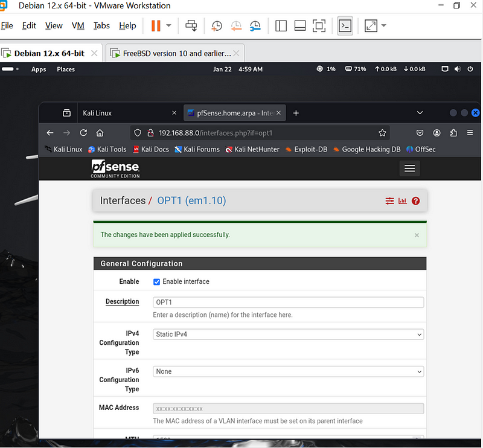483x448 pixels.
Task: Open the power options dropdown beside pause
Action: point(169,25)
